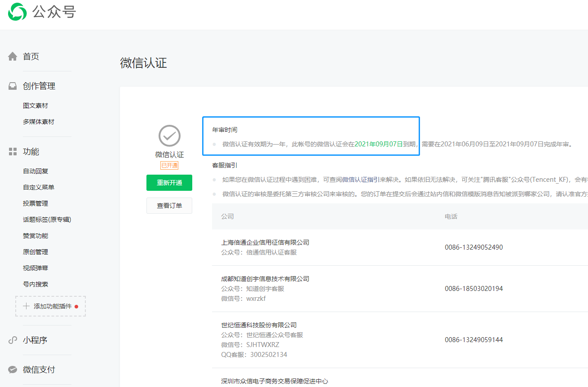
Task: Click phone number 0086-13249059144
Action: [474, 340]
